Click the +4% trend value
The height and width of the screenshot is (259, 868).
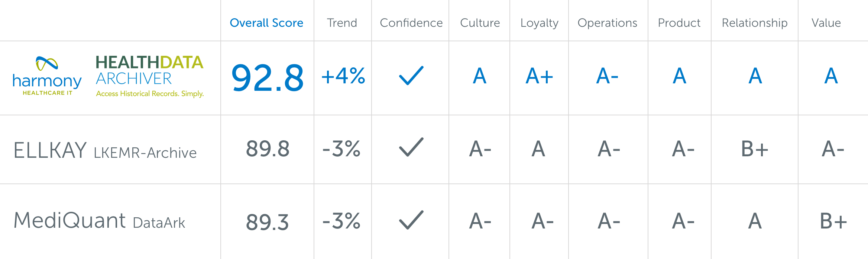[343, 76]
